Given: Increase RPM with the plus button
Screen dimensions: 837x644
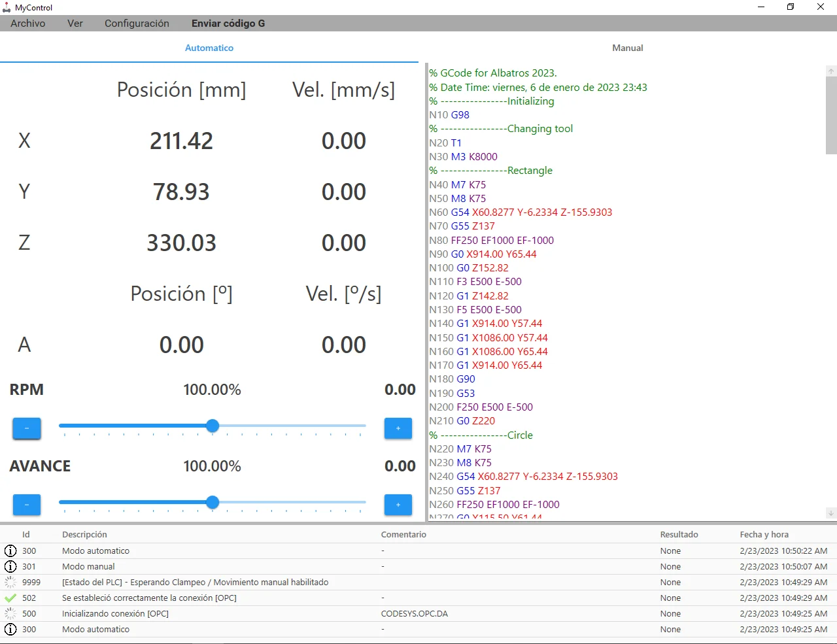Looking at the screenshot, I should point(398,428).
